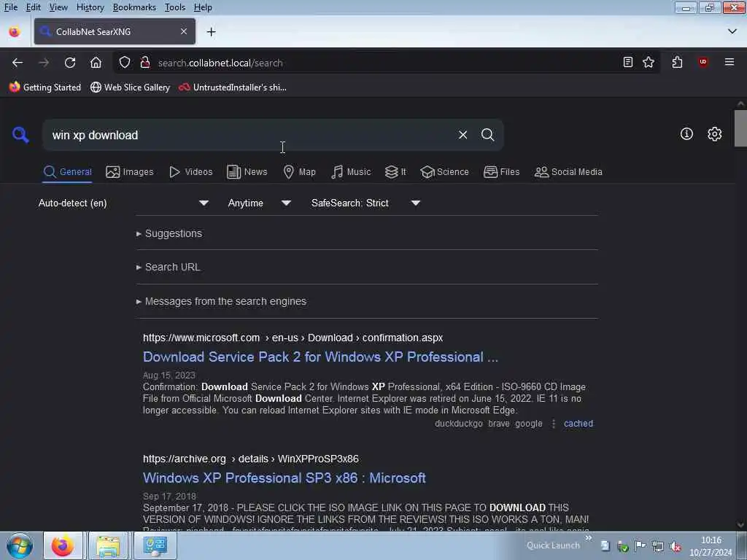Image resolution: width=747 pixels, height=560 pixels.
Task: Click the archive.org result URL
Action: 251,459
